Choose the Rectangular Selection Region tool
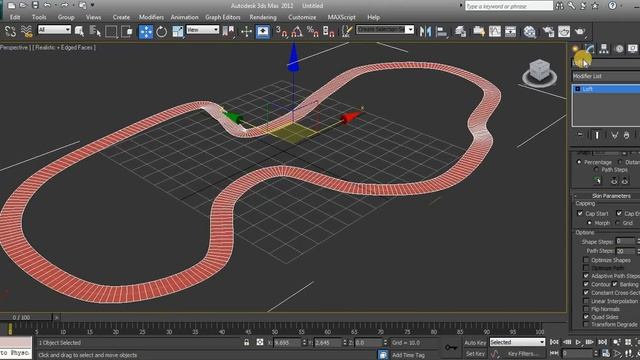This screenshot has height=360, width=640. (x=111, y=31)
